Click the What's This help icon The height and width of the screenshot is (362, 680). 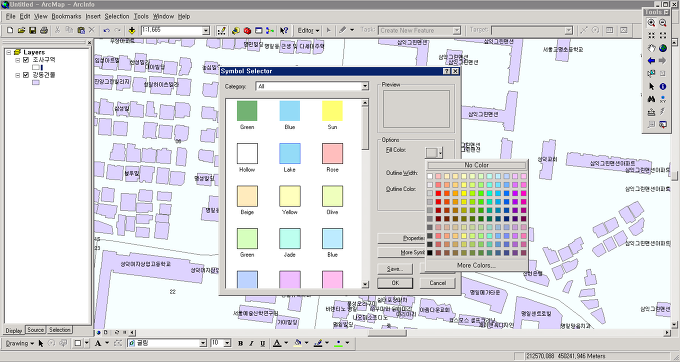284,30
